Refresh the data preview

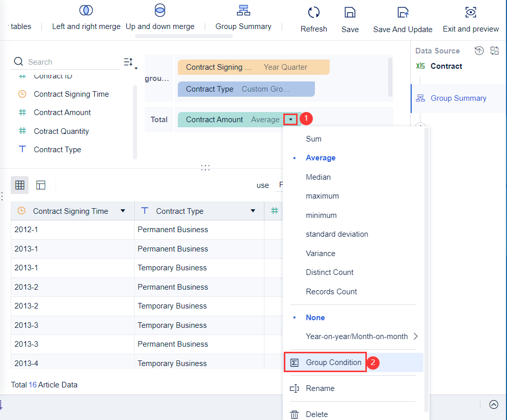coord(314,12)
